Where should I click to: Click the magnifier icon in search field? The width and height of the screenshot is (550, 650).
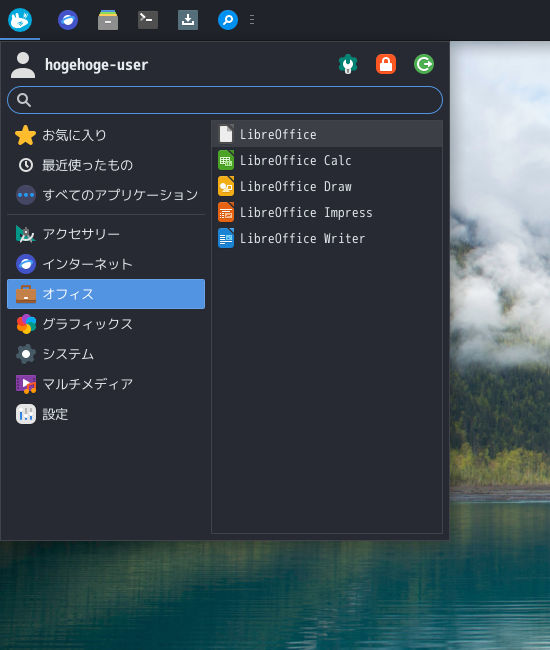[x=24, y=100]
